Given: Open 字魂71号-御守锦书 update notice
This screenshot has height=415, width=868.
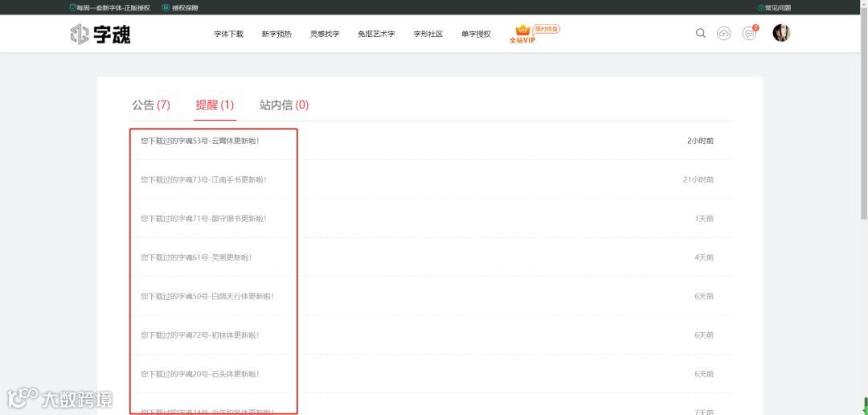Looking at the screenshot, I should 203,218.
